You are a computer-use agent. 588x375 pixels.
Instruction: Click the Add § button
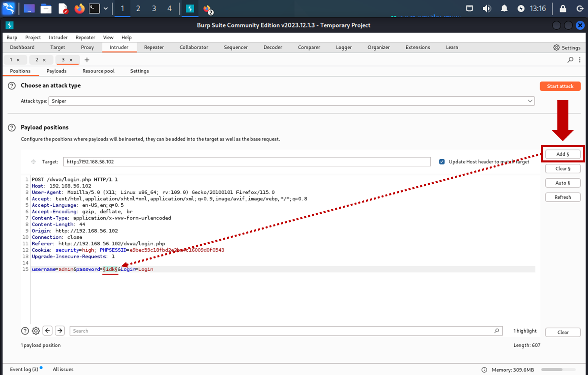point(563,154)
